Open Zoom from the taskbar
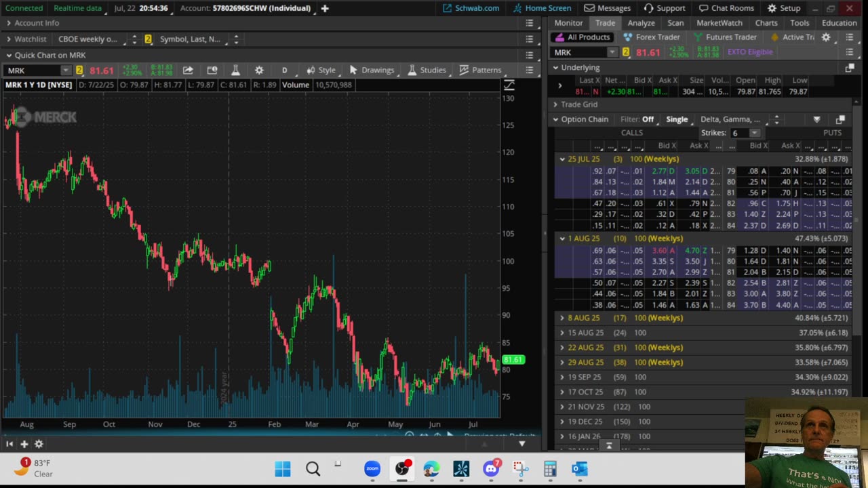Viewport: 868px width, 488px height. 372,468
